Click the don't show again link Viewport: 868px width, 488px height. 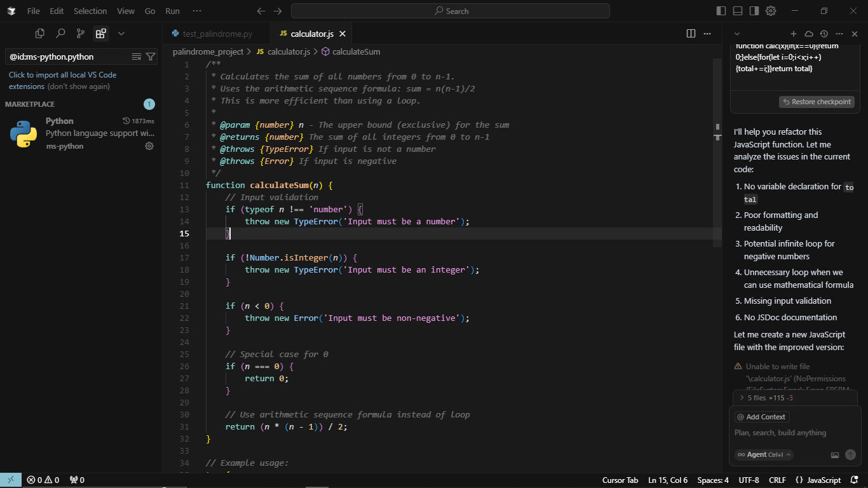(x=79, y=86)
